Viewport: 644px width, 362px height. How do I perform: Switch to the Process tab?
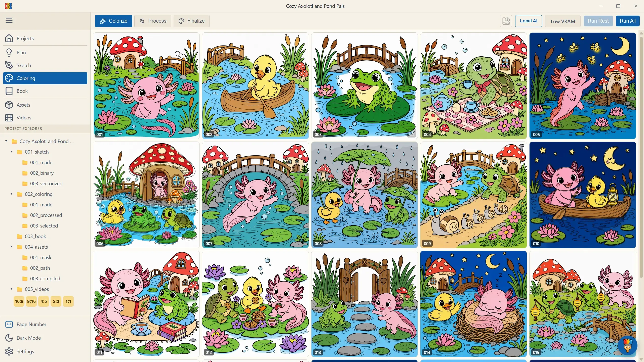coord(153,21)
